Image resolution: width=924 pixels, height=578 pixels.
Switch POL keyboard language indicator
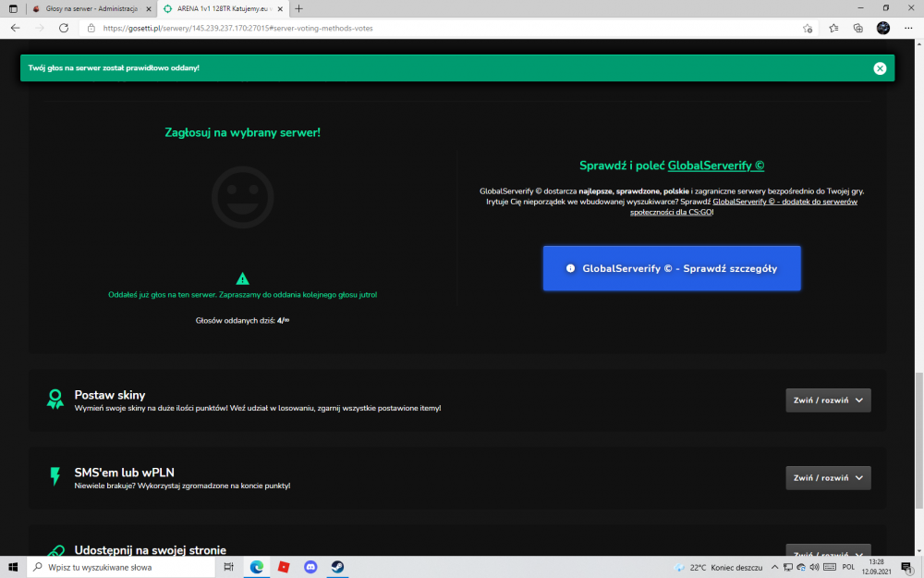[x=848, y=568]
